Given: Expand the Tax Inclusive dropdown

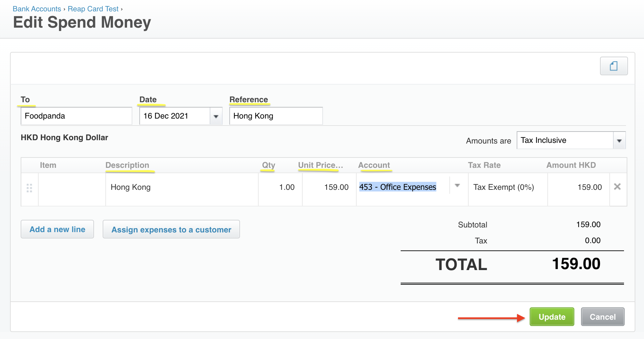Looking at the screenshot, I should 619,141.
